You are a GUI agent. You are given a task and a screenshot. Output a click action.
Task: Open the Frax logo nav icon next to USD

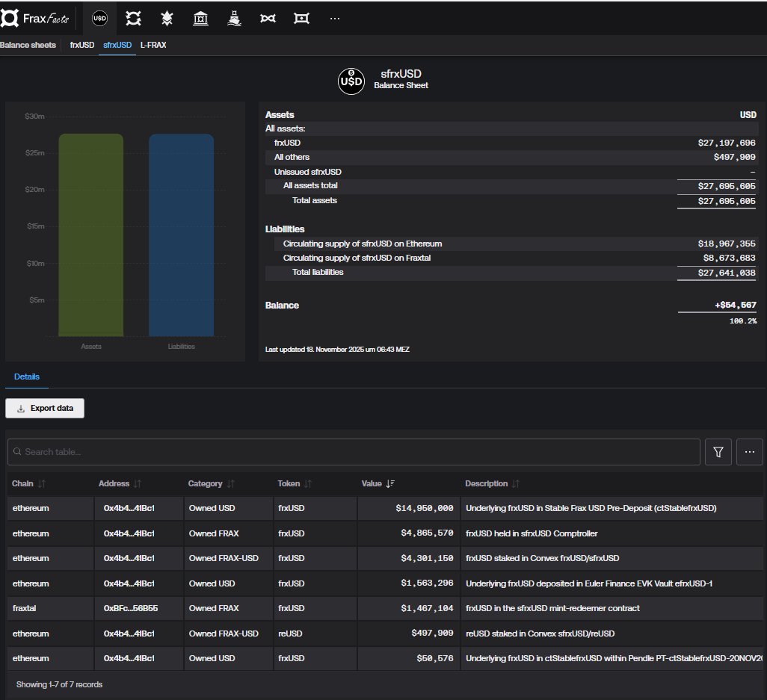(x=133, y=19)
